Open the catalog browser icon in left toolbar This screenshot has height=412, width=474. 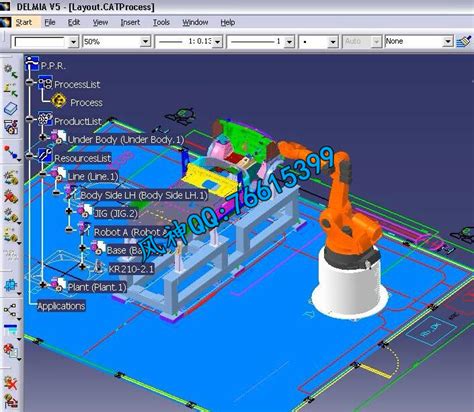(x=11, y=127)
